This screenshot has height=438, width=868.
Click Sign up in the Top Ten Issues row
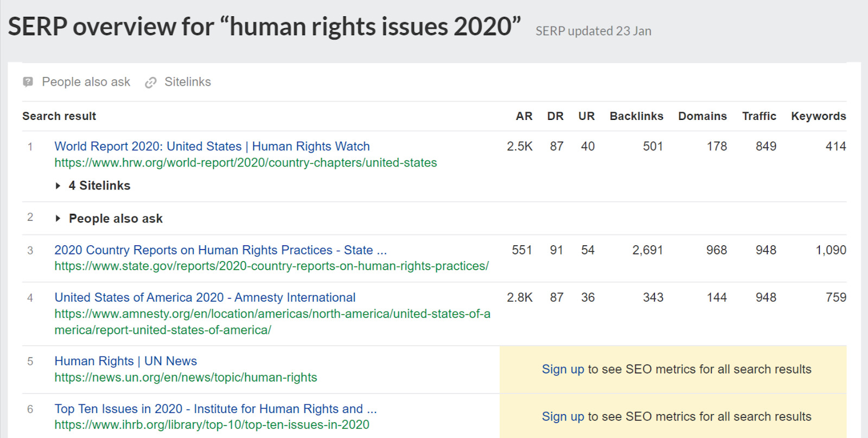pyautogui.click(x=563, y=416)
